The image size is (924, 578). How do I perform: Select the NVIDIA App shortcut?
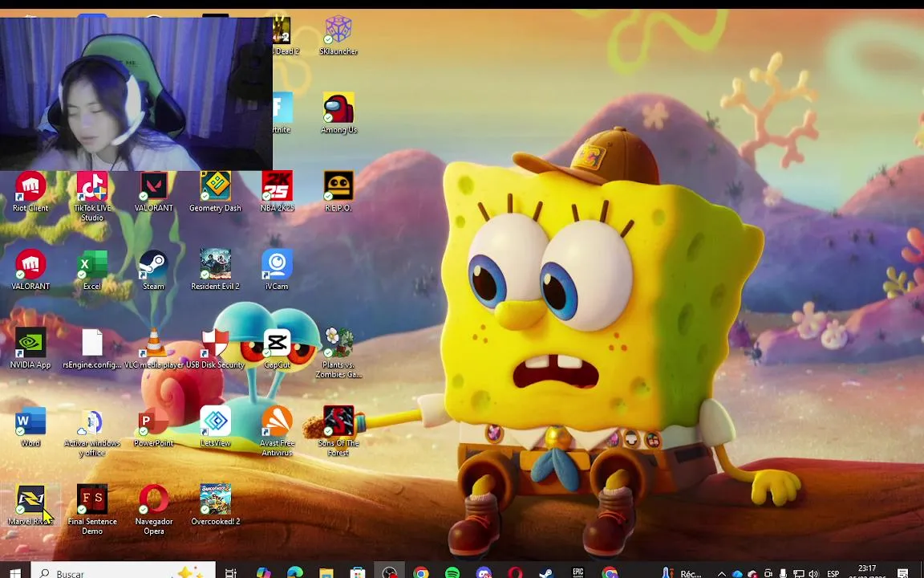click(x=30, y=348)
